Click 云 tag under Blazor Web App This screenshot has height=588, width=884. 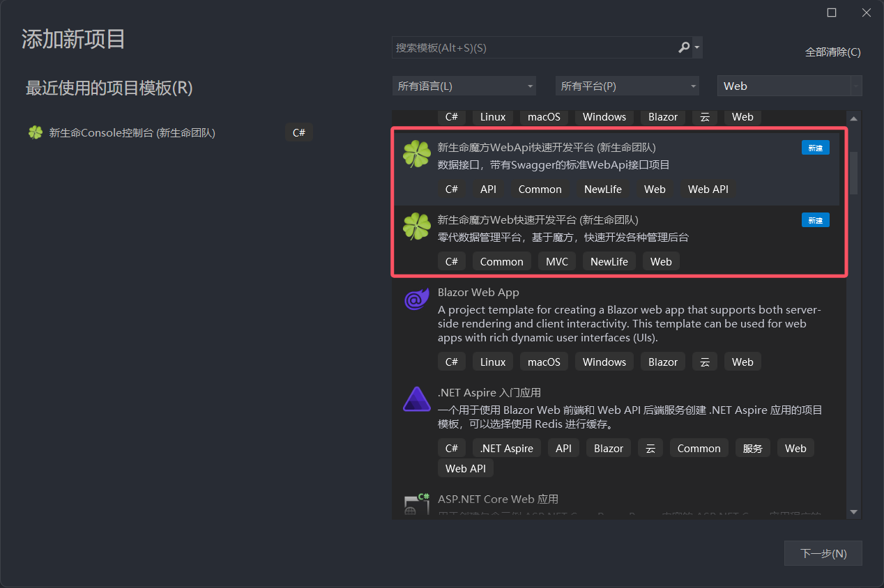point(705,362)
